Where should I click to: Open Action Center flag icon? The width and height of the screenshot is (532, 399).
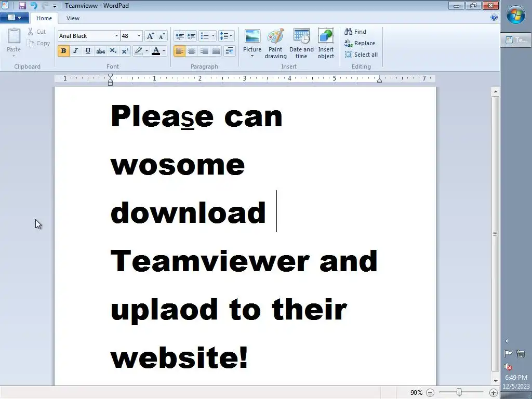point(508,354)
